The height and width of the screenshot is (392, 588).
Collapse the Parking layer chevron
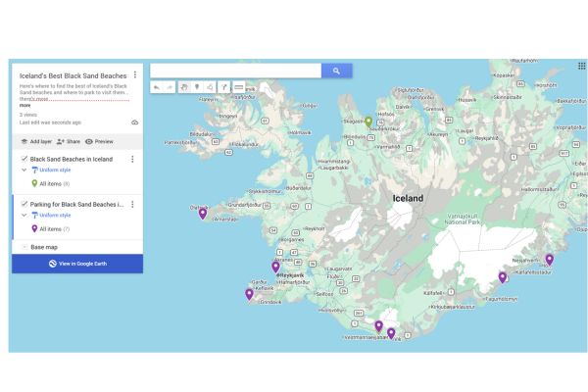[24, 215]
